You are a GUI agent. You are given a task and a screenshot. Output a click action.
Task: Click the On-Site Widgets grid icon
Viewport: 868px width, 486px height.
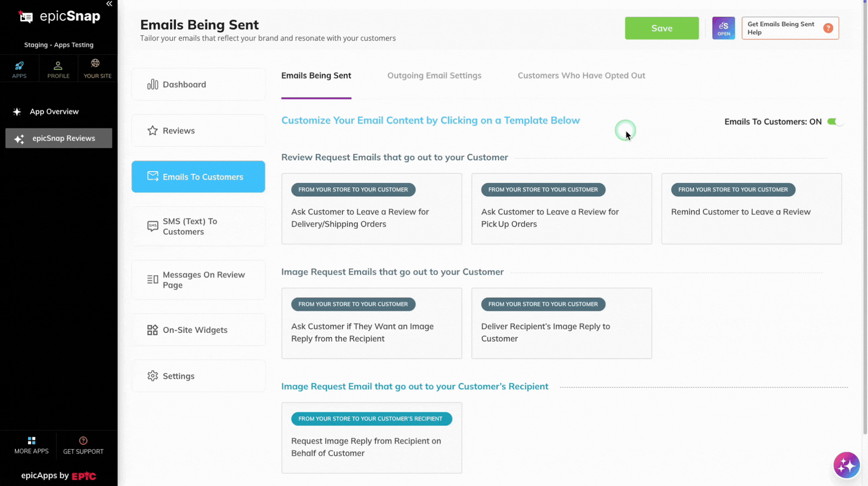152,330
